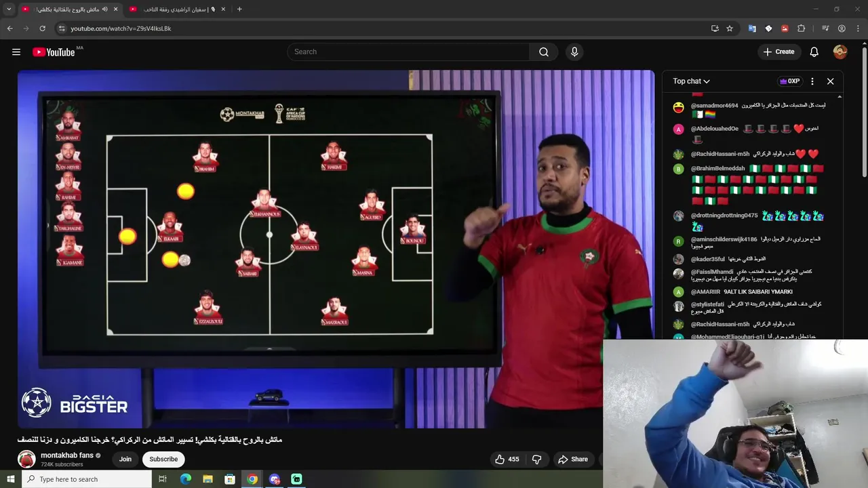Close the second YouTube tab

(x=223, y=9)
